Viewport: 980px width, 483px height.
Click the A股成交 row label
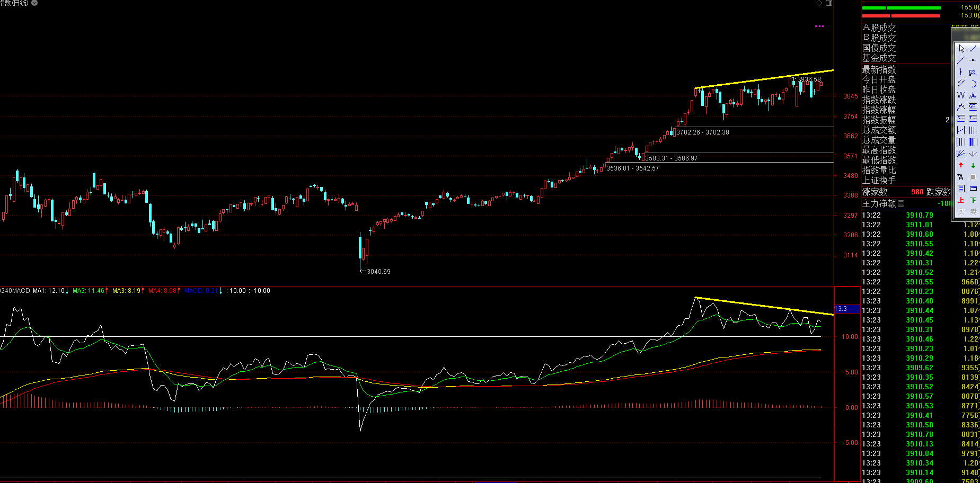click(879, 28)
